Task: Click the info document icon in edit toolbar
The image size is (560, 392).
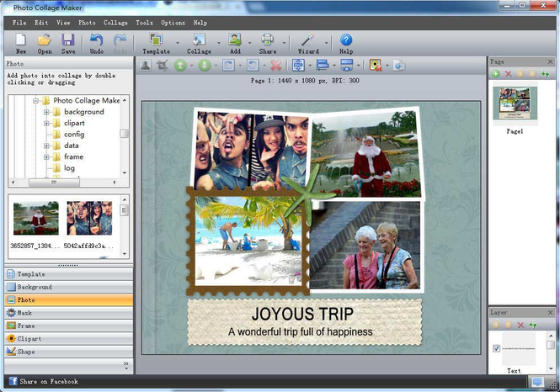Action: click(x=399, y=66)
